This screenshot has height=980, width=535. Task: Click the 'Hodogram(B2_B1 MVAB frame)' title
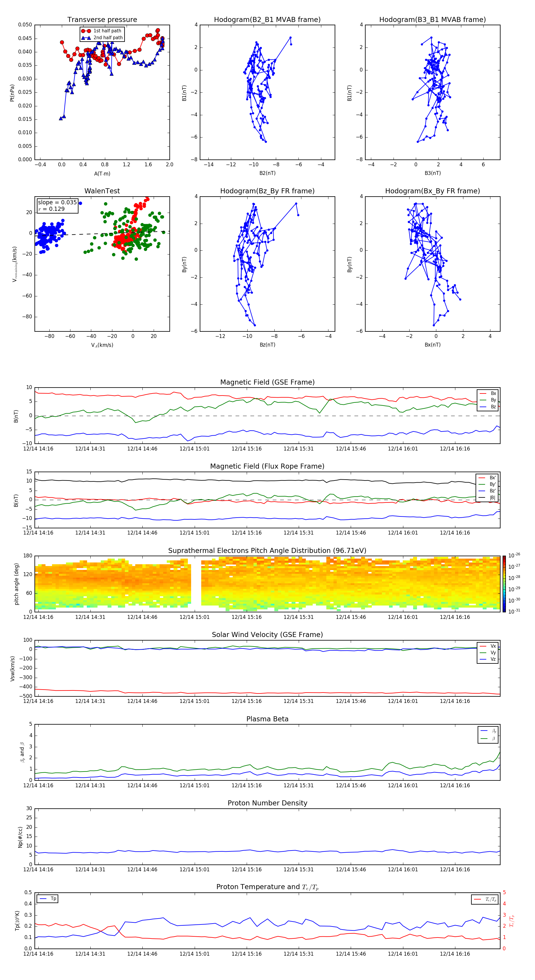(267, 20)
